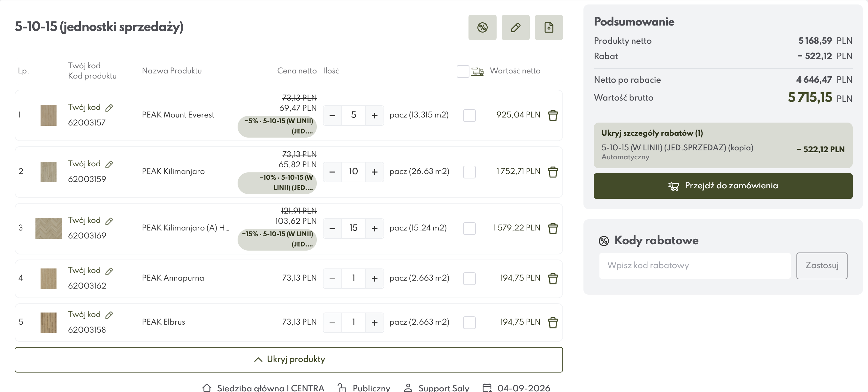Image resolution: width=868 pixels, height=392 pixels.
Task: Remove PEAK Kilimanjaro (A) row via trash icon
Action: (x=552, y=228)
